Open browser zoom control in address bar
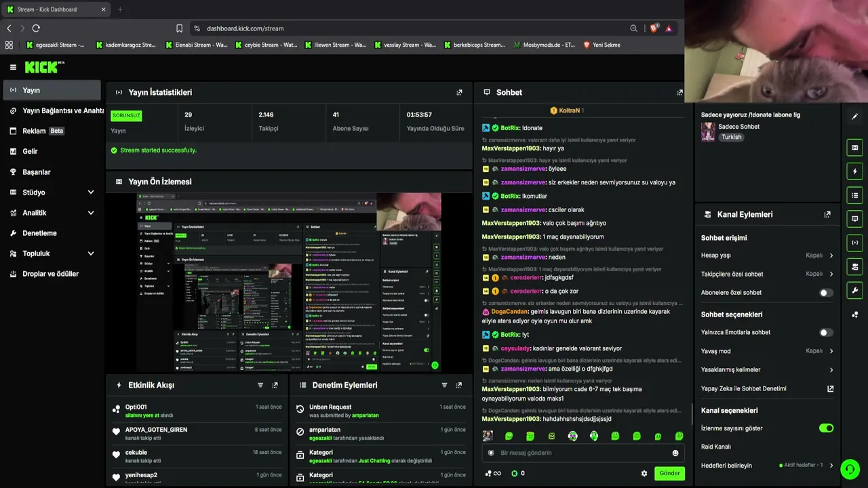The image size is (868, 488). (x=633, y=28)
